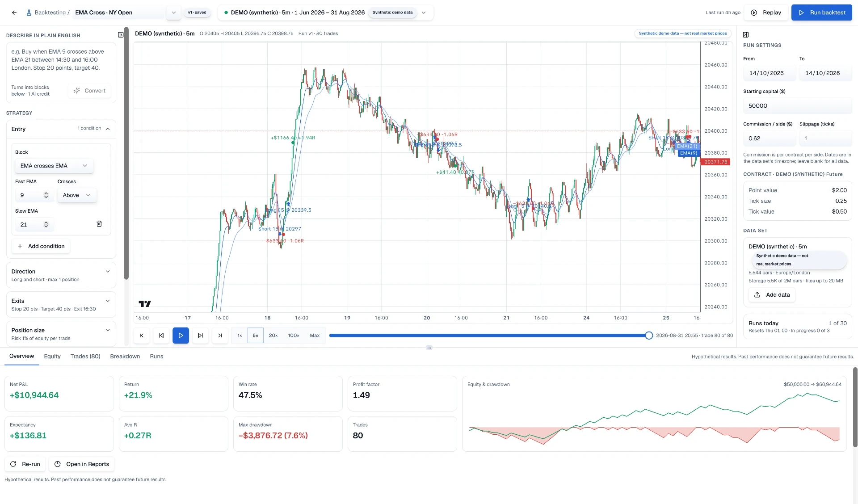The height and width of the screenshot is (504, 858).
Task: Open the strategy name dropdown
Action: [174, 13]
